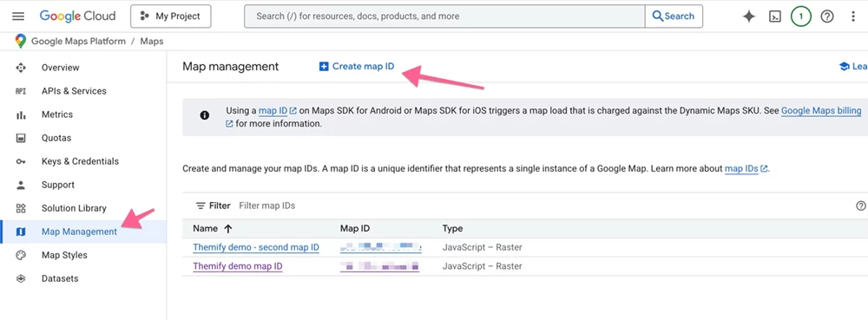Click Create map ID button
The height and width of the screenshot is (320, 868).
[357, 66]
